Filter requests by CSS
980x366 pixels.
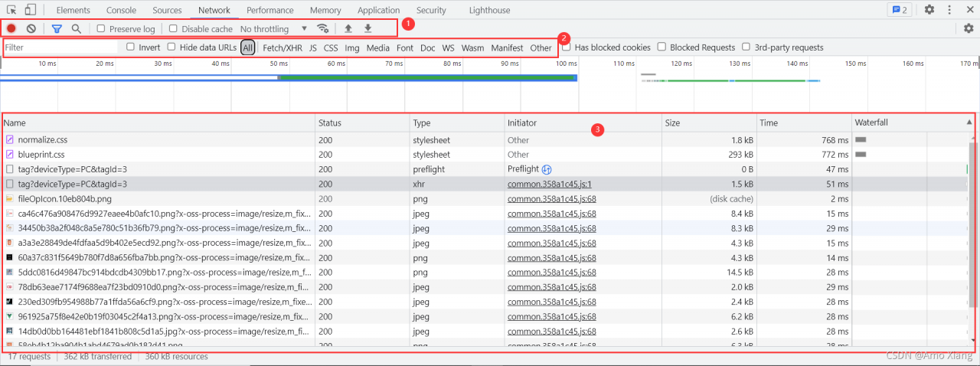(x=331, y=47)
